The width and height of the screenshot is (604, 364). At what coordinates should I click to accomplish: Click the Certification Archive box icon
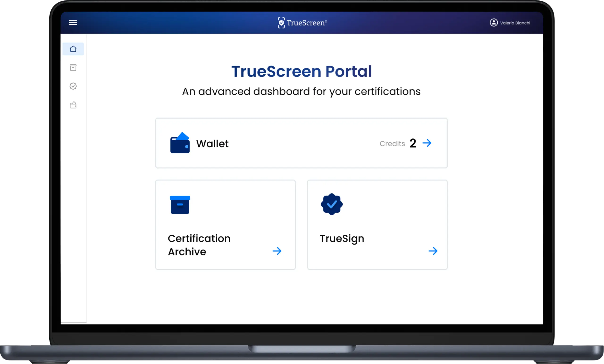[180, 205]
